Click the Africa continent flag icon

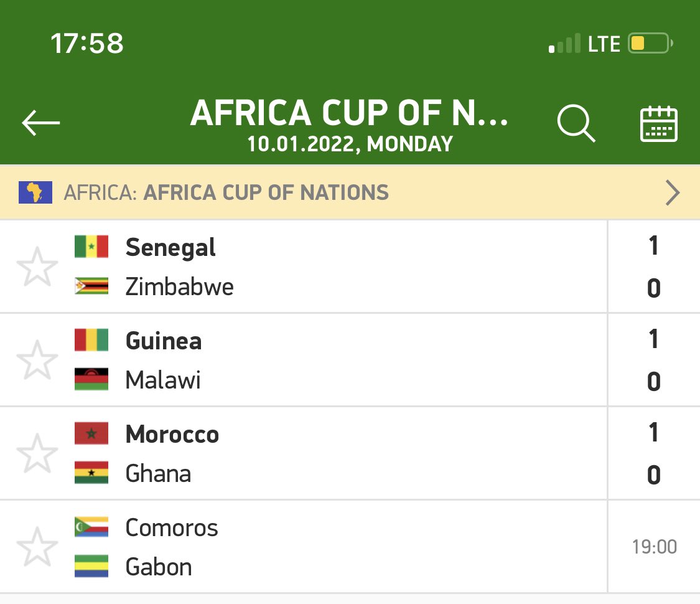[x=35, y=192]
